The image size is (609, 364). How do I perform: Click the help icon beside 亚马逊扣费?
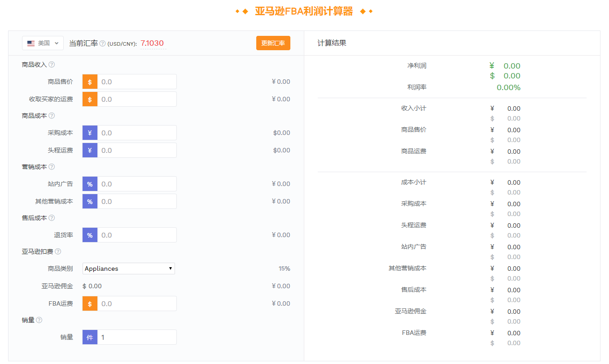(58, 251)
